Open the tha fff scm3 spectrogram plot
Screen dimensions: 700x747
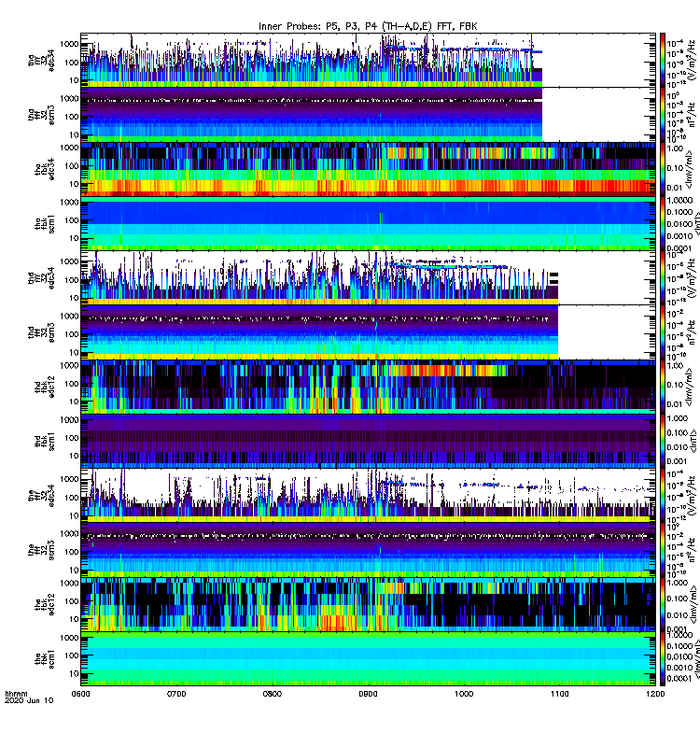368,114
